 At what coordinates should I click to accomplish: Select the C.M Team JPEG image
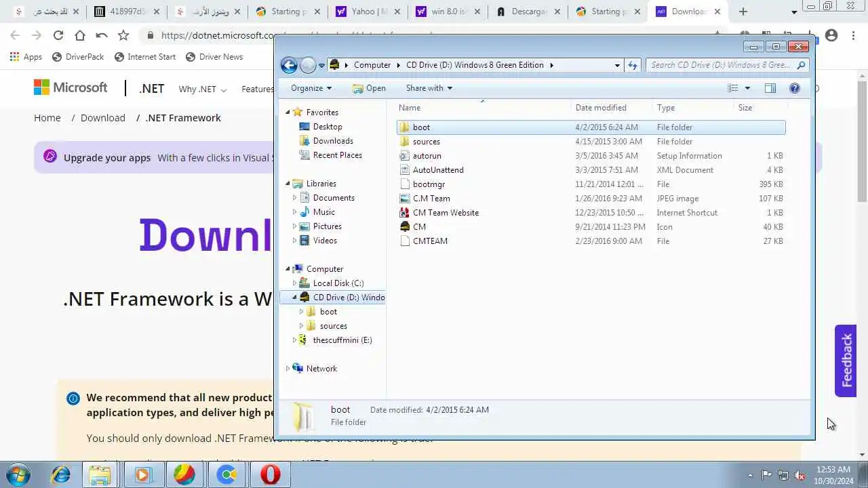(431, 199)
